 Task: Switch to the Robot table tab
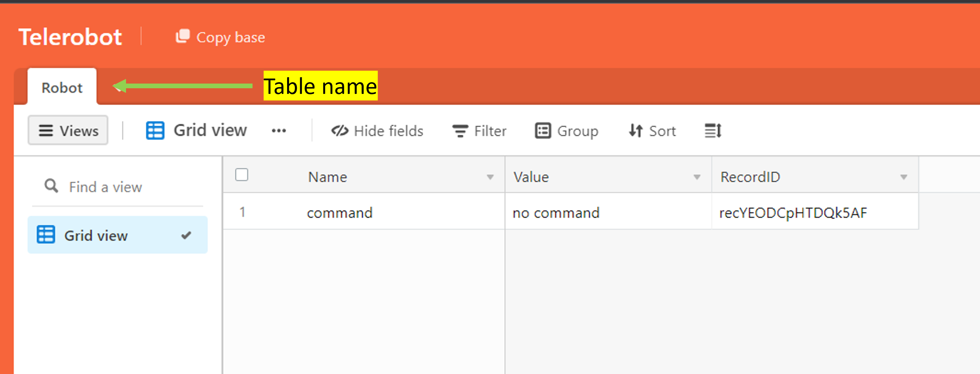tap(62, 88)
